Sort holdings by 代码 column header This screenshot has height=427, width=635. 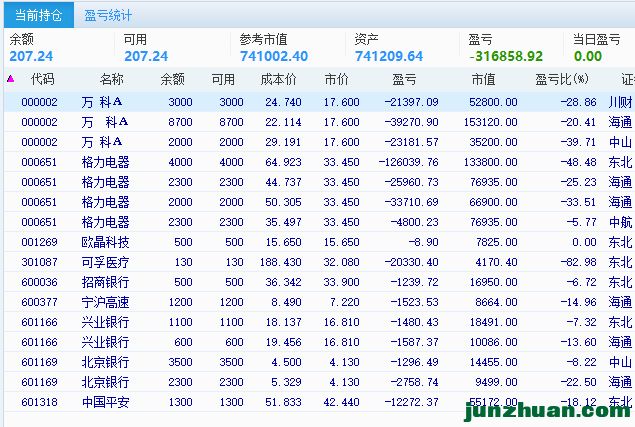pos(42,79)
